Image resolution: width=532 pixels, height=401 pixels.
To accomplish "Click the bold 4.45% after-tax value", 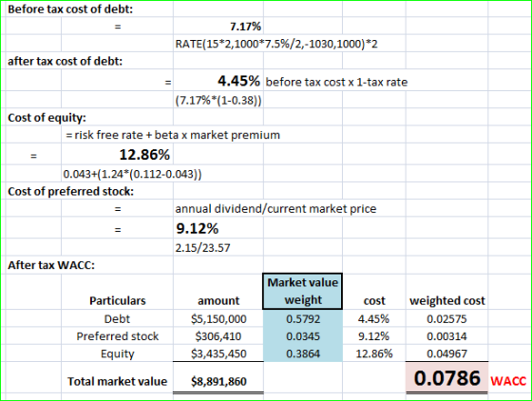I will (x=238, y=81).
